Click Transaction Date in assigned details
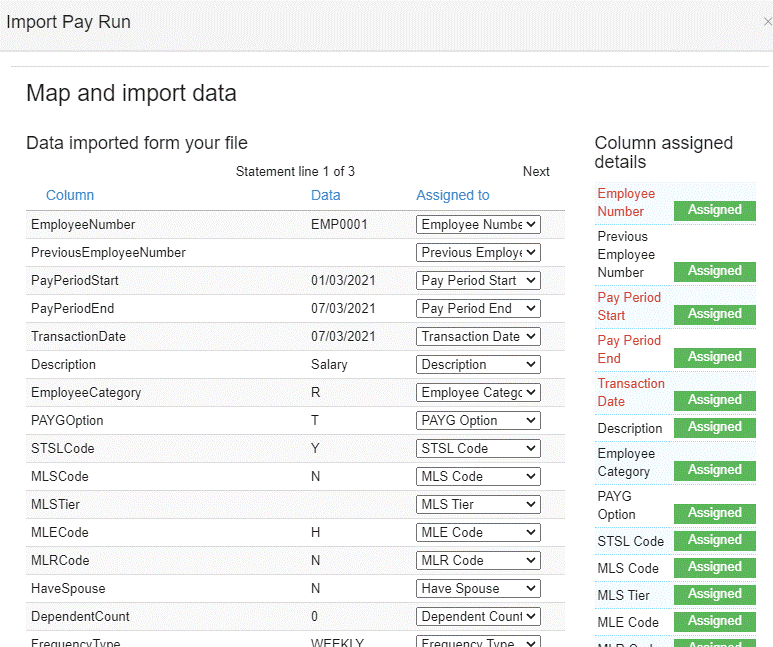Viewport: 773px width, 647px height. [x=631, y=393]
